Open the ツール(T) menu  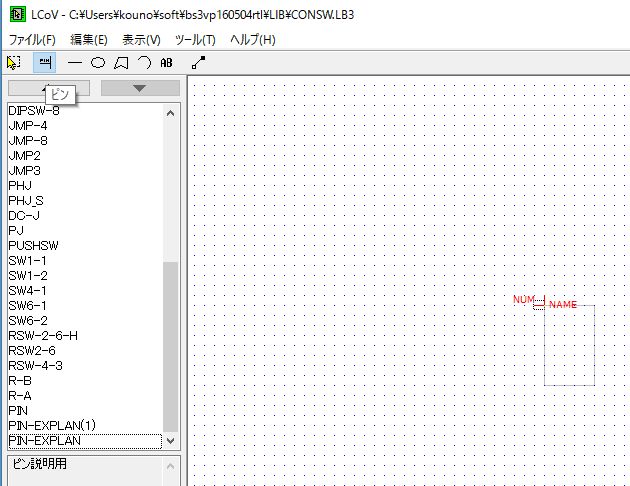click(195, 40)
